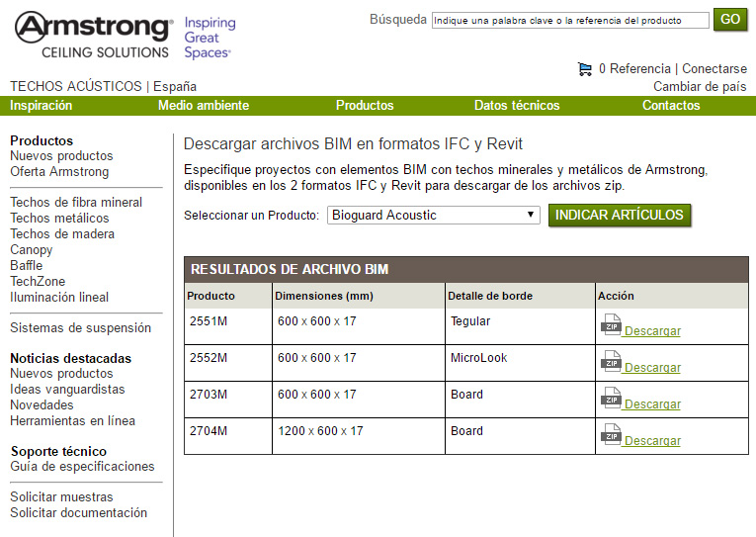Screen dimensions: 756x537
Task: Select the 2703M product cell
Action: tap(228, 400)
